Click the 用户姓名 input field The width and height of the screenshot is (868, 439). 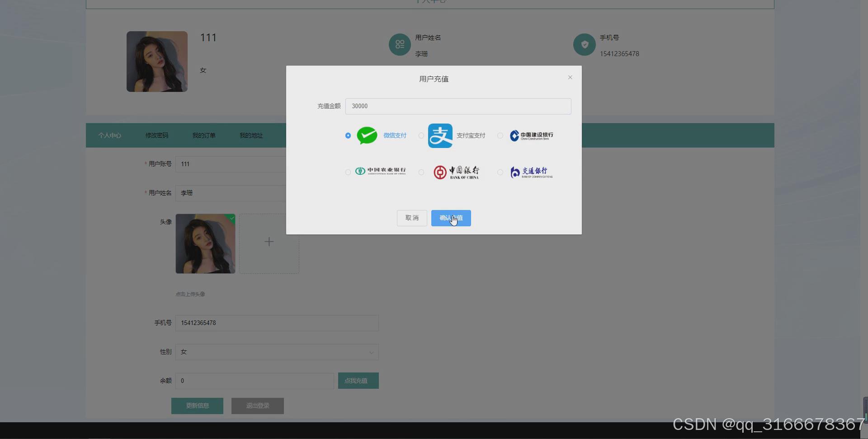click(x=231, y=193)
